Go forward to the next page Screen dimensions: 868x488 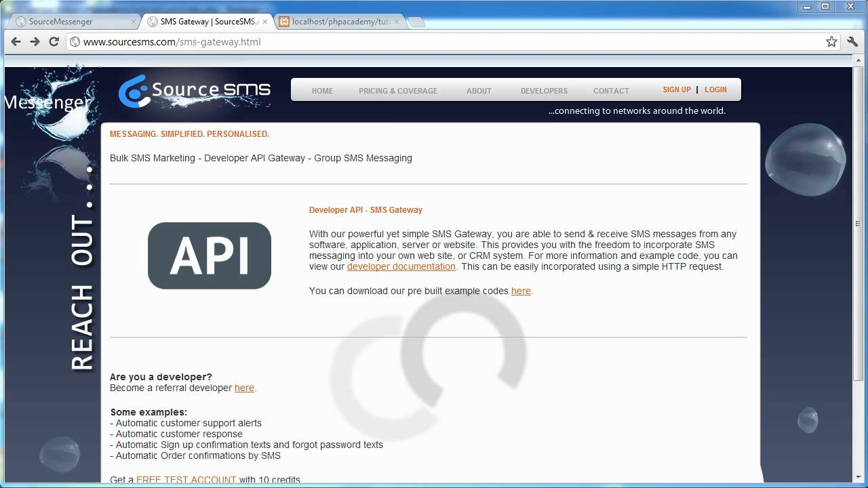(35, 41)
